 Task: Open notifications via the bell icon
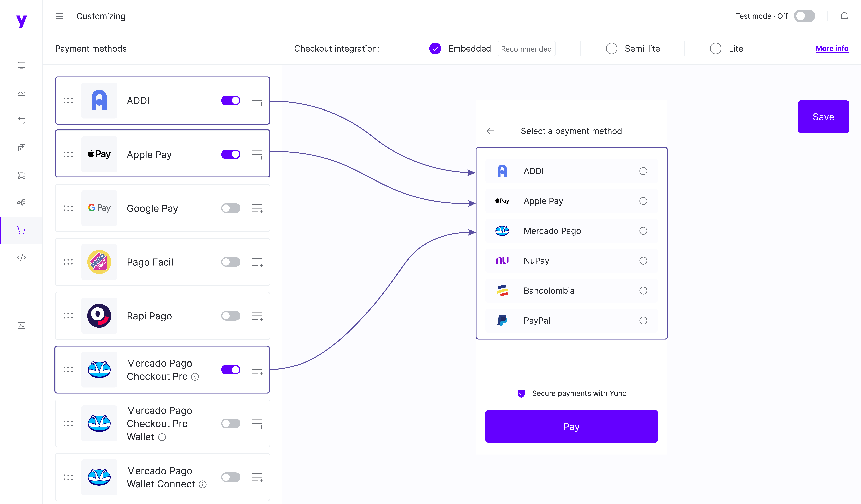(844, 16)
